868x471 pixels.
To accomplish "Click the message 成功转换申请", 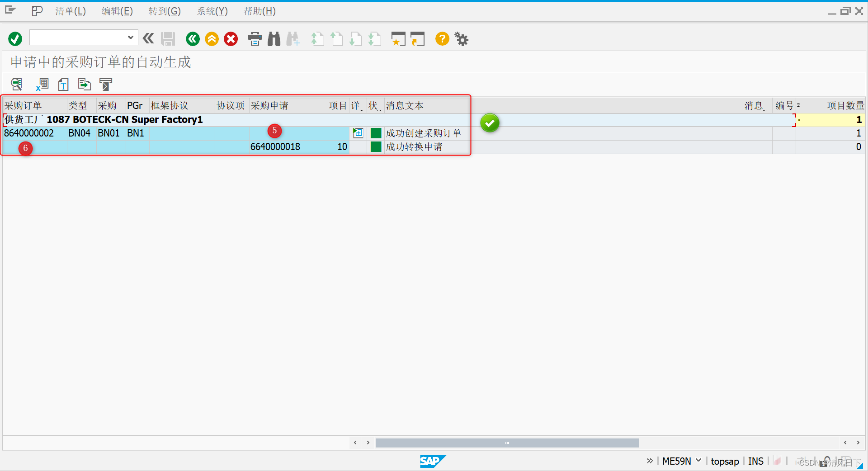I will [414, 147].
